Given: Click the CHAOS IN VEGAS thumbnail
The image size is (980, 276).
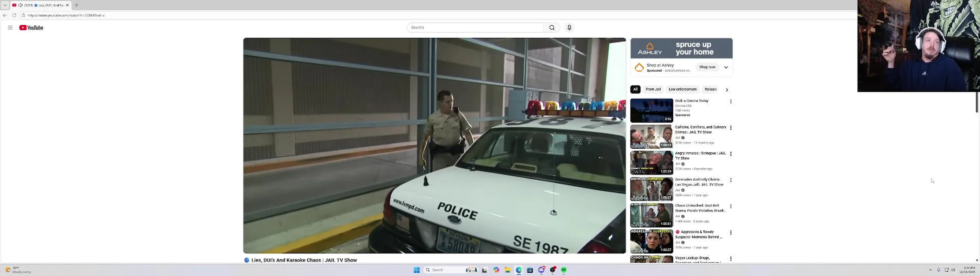Looking at the screenshot, I should point(652,259).
